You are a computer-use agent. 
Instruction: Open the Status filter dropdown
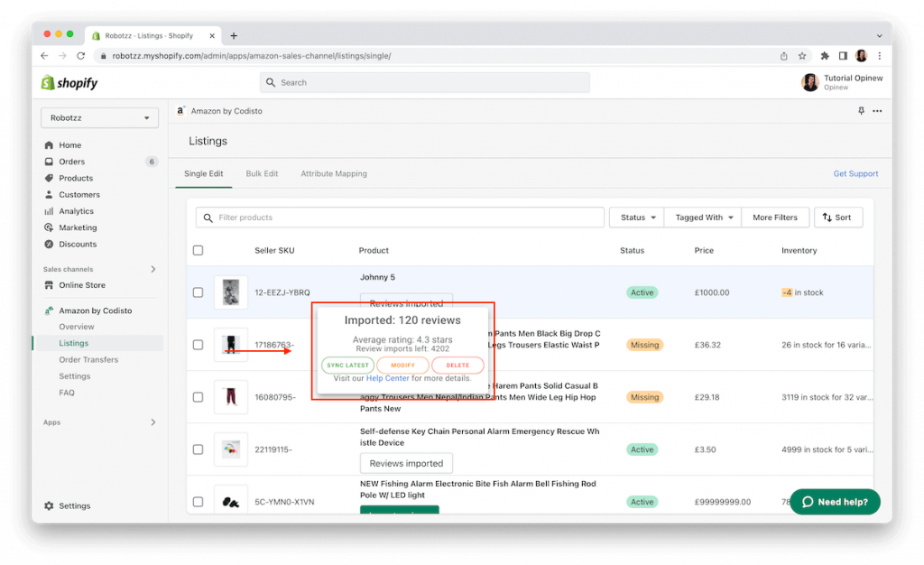637,218
